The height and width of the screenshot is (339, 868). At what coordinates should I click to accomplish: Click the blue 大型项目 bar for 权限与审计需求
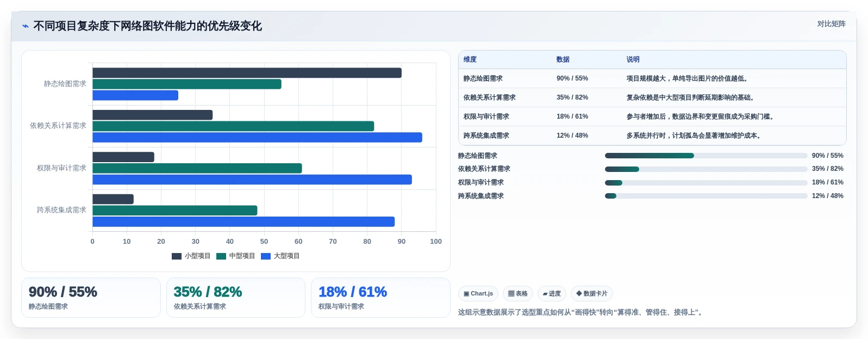[252, 180]
